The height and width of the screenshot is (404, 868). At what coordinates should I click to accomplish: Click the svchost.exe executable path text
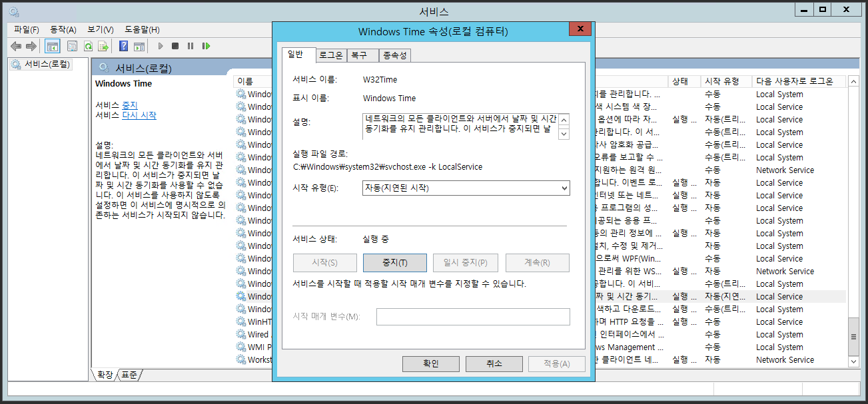(387, 167)
